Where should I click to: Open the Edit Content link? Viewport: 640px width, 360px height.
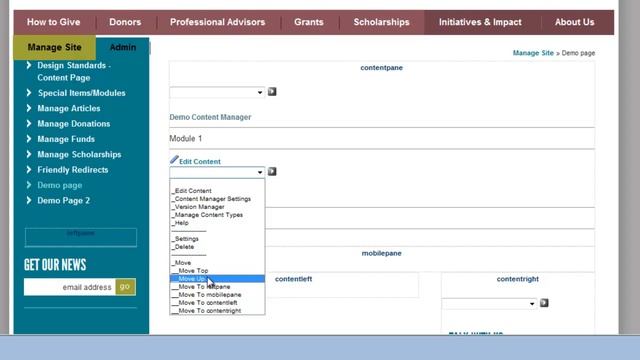coord(200,162)
